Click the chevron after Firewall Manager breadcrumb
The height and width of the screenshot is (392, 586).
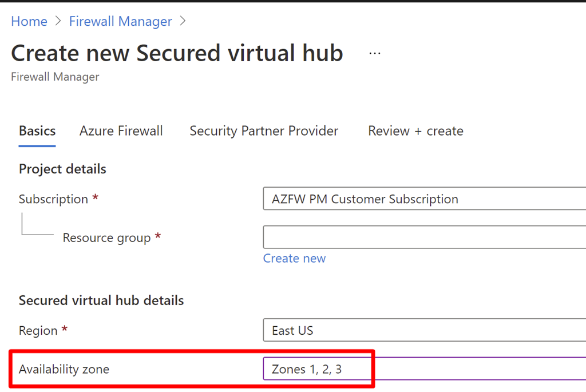[x=183, y=22]
